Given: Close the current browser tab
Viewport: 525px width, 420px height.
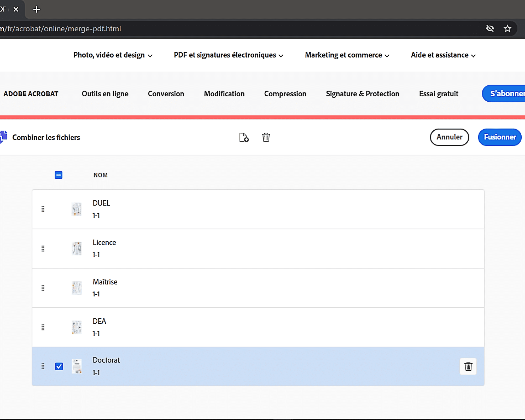Looking at the screenshot, I should tap(16, 9).
